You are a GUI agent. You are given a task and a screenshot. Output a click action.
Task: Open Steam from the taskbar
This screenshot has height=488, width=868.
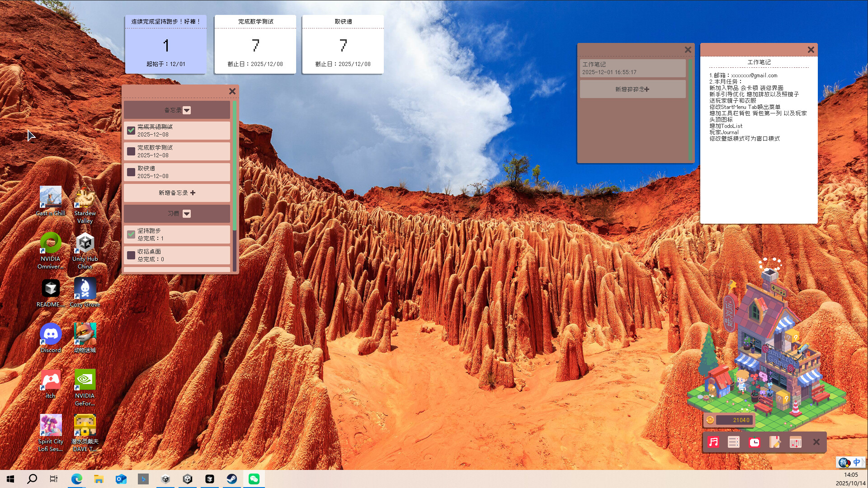point(231,479)
